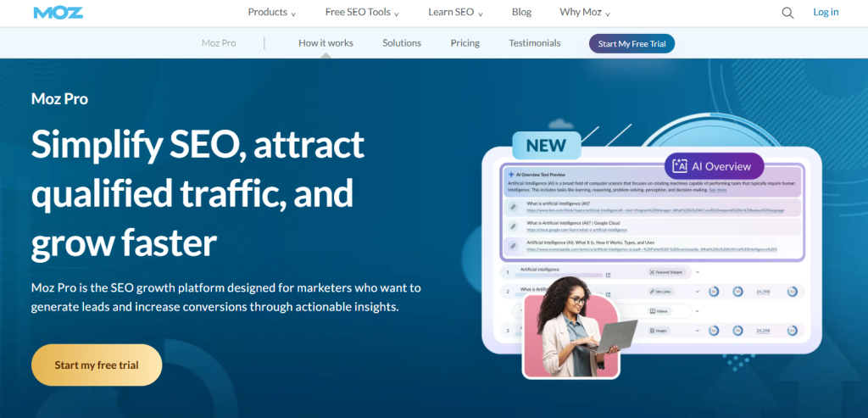Click link icon beside the Investopedia result
Screen dimensions: 868x418
514,246
